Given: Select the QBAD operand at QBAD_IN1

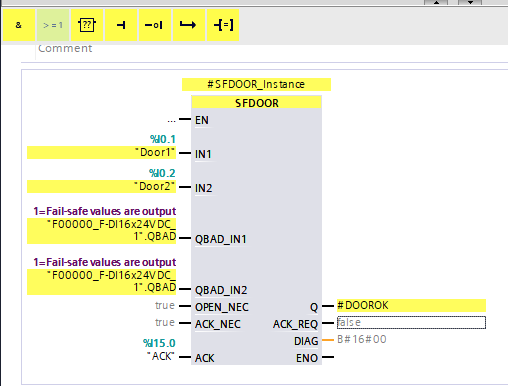Looking at the screenshot, I should click(x=101, y=231).
